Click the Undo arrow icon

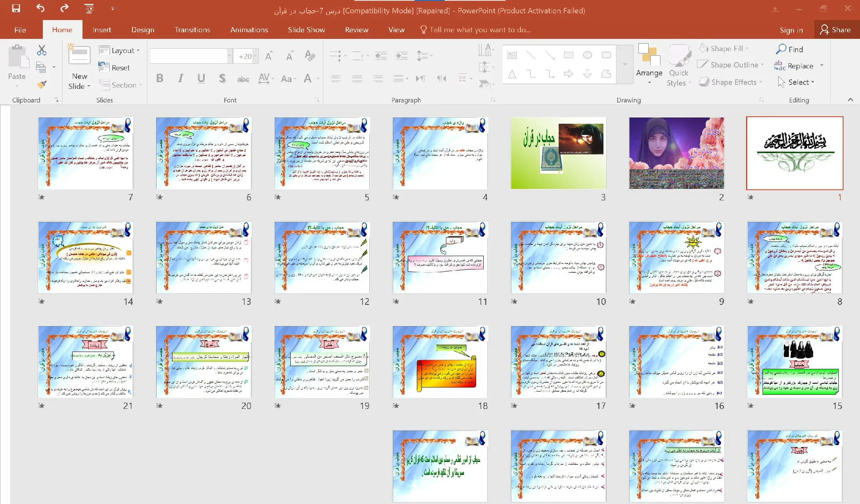[x=40, y=8]
